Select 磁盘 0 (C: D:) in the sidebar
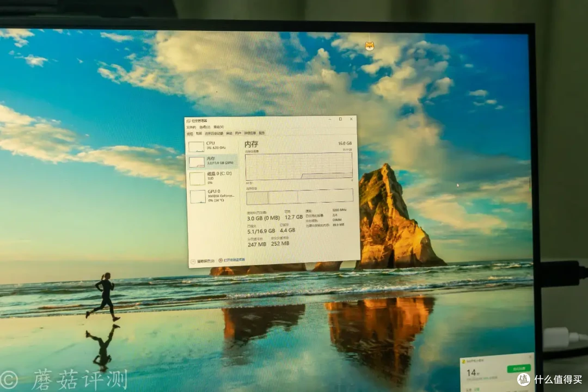This screenshot has width=588, height=392. coord(213,178)
